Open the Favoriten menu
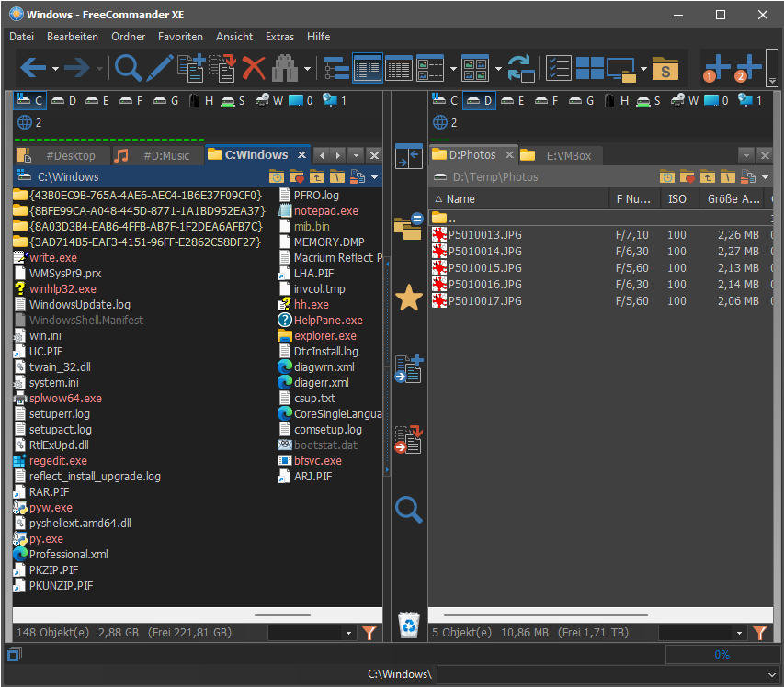Screen dimensions: 784x687 pyautogui.click(x=180, y=37)
